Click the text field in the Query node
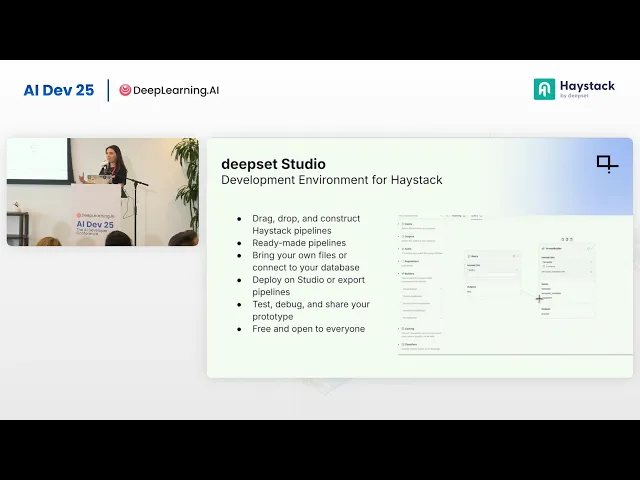Screen dimensions: 640x480 tap(492, 270)
